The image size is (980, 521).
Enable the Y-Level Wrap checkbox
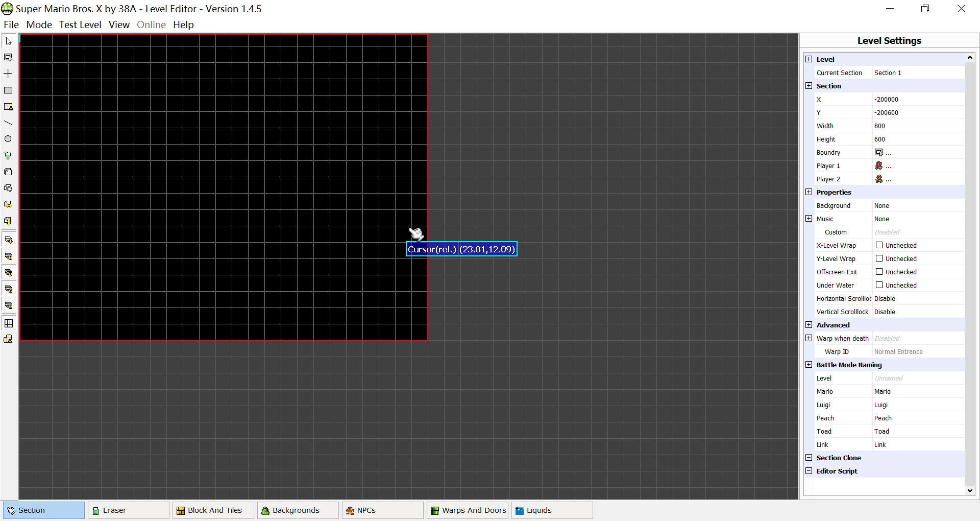(x=879, y=258)
